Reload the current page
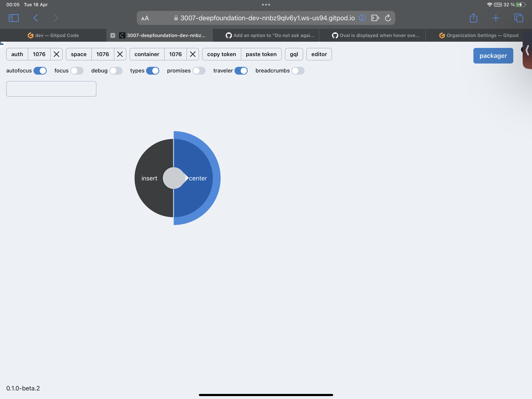The image size is (532, 399). pyautogui.click(x=388, y=18)
